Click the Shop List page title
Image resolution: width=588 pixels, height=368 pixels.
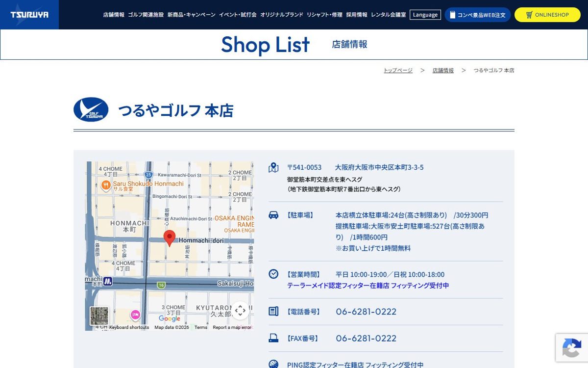[x=265, y=45]
